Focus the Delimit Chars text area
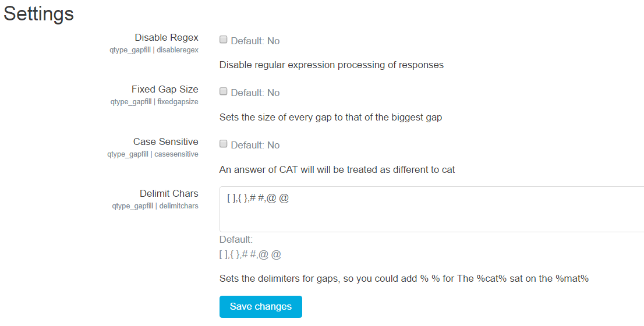Screen dimensions: 644x326 [431, 209]
